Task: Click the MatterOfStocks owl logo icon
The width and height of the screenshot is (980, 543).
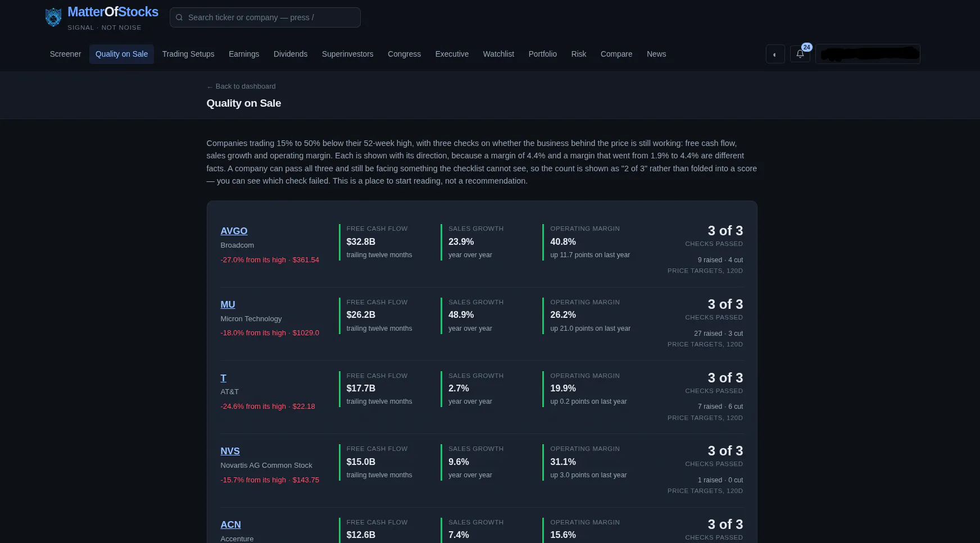Action: (53, 17)
